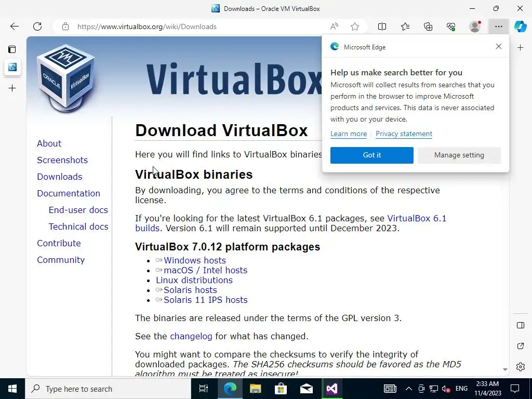Screen dimensions: 532x399
Task: Click the Got it button
Action: coord(372,155)
